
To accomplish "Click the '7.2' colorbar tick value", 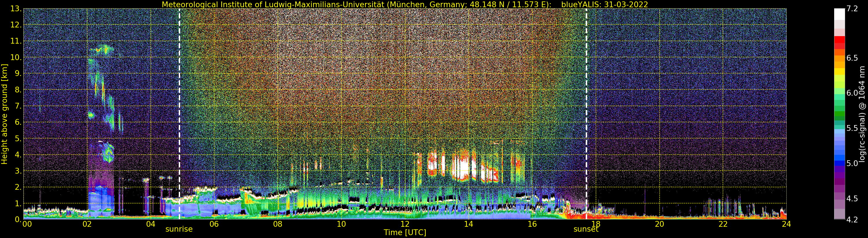I will pyautogui.click(x=852, y=9).
